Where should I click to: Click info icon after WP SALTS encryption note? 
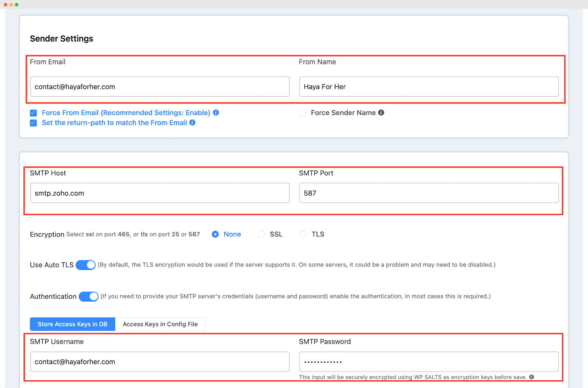click(x=531, y=377)
